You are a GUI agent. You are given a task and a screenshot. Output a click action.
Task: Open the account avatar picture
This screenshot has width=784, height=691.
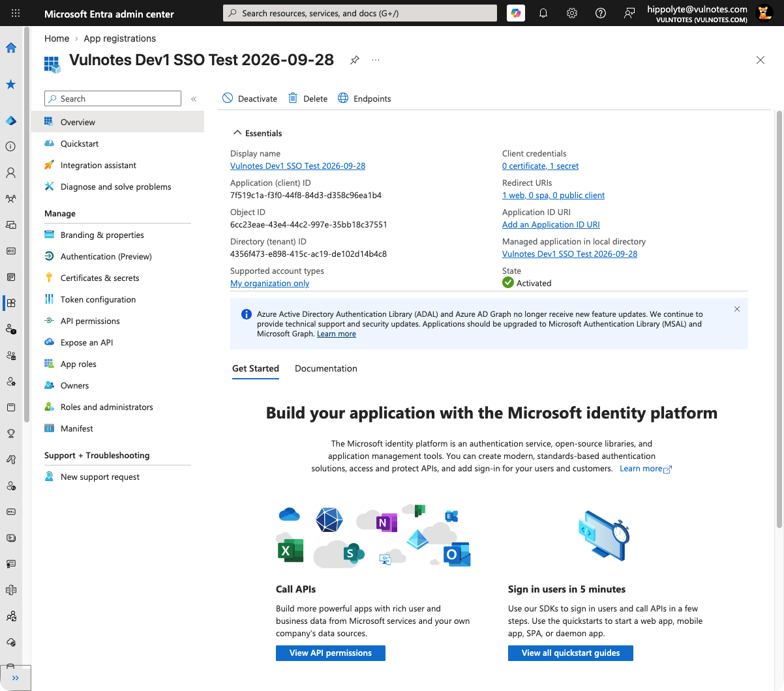(x=764, y=13)
